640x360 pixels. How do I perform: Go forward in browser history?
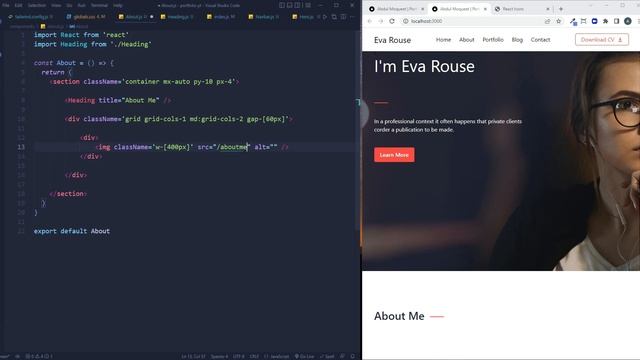pyautogui.click(x=381, y=21)
